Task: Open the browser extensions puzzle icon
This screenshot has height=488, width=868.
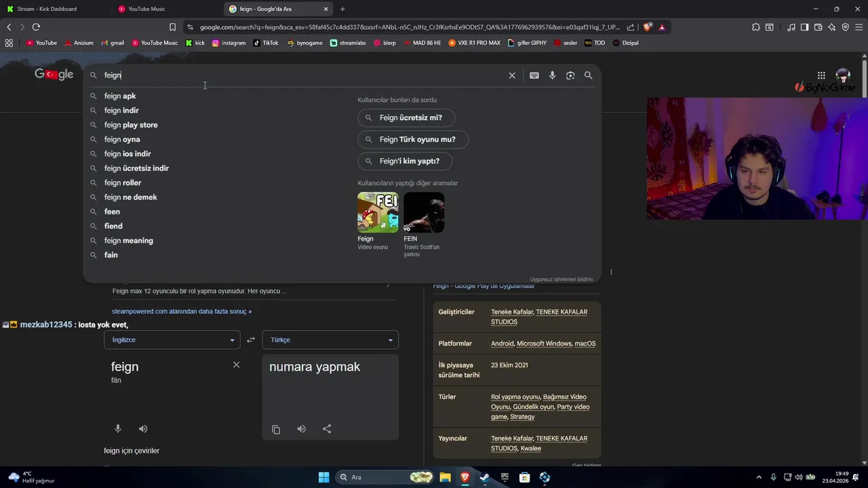Action: pyautogui.click(x=756, y=27)
